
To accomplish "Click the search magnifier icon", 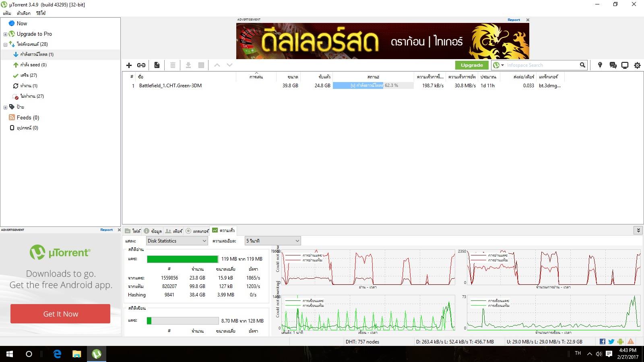I will (582, 65).
